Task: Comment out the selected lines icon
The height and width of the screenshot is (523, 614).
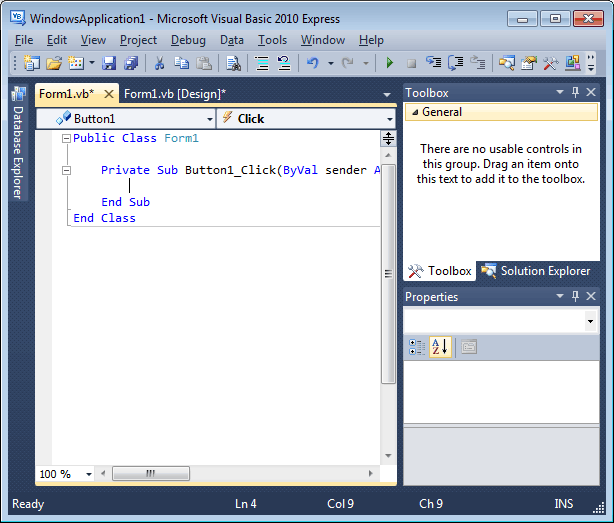Action: [x=262, y=63]
